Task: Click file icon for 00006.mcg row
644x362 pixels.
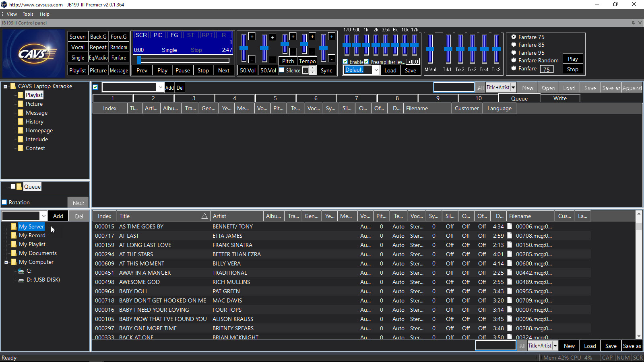Action: (510, 226)
